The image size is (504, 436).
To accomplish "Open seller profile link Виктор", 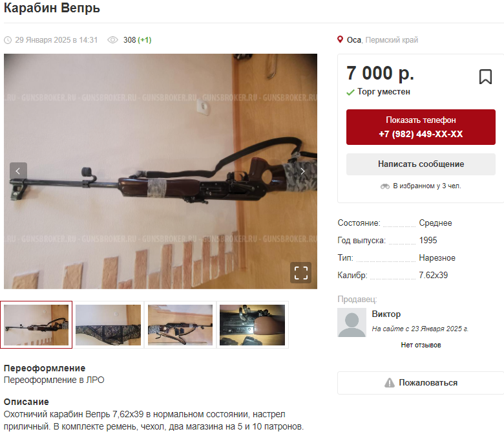I will point(386,314).
